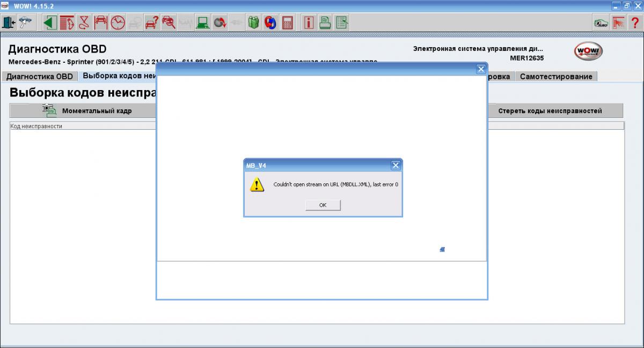Viewport: 644px width, 348px height.
Task: Click the green printer icon
Action: click(x=325, y=23)
